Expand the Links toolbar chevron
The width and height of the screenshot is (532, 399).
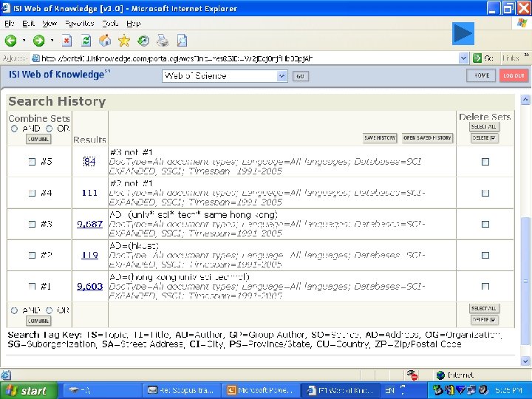coord(527,55)
